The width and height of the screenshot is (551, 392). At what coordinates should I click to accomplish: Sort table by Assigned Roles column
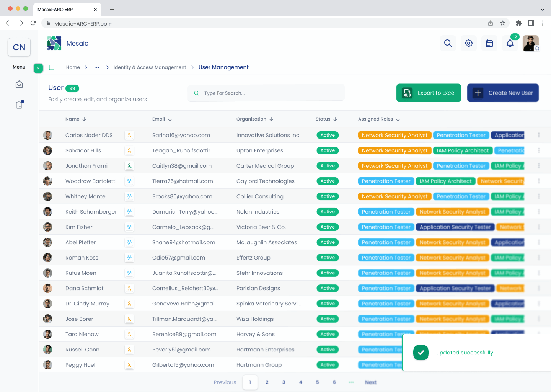click(x=379, y=119)
